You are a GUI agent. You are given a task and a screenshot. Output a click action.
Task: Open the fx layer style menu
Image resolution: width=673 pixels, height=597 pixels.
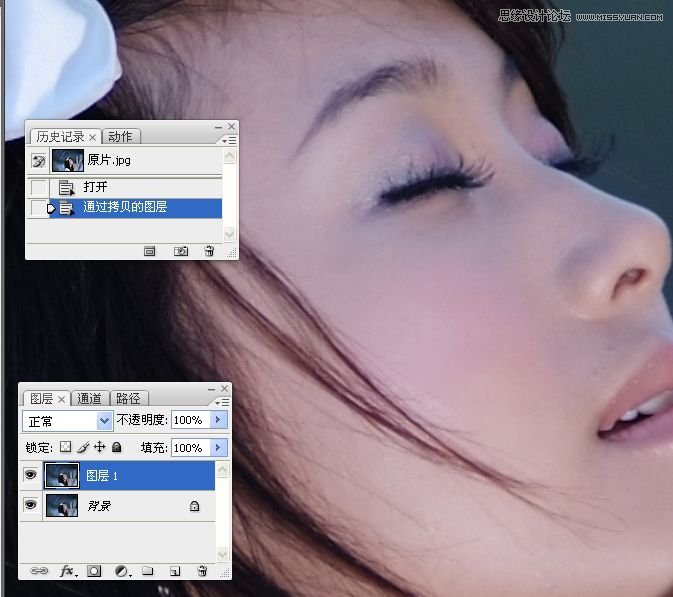(x=68, y=571)
